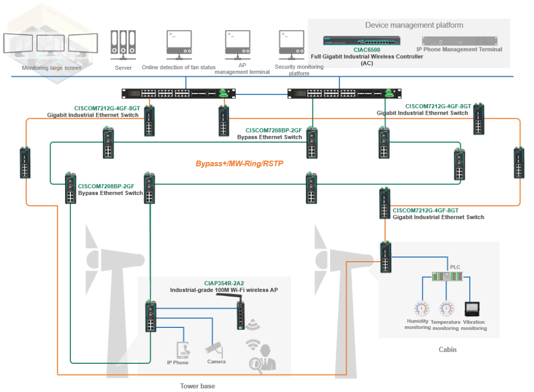The image size is (534, 392).
Task: Click the far-left orange ring switch
Action: pos(25,162)
